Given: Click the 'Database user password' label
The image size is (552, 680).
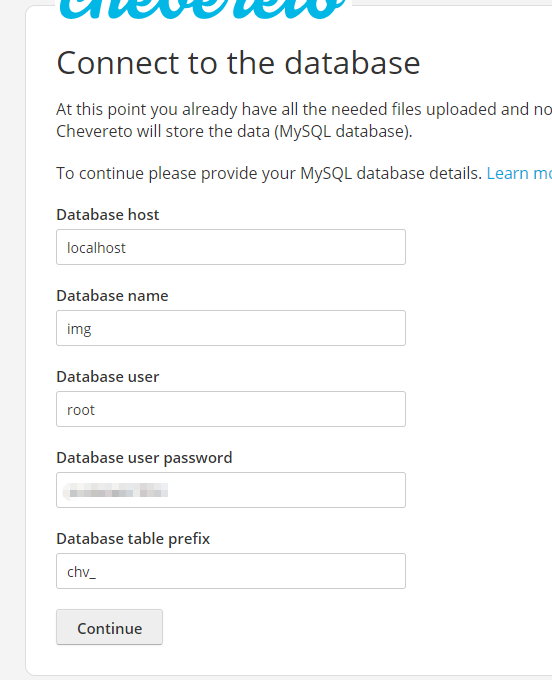Looking at the screenshot, I should (144, 458).
